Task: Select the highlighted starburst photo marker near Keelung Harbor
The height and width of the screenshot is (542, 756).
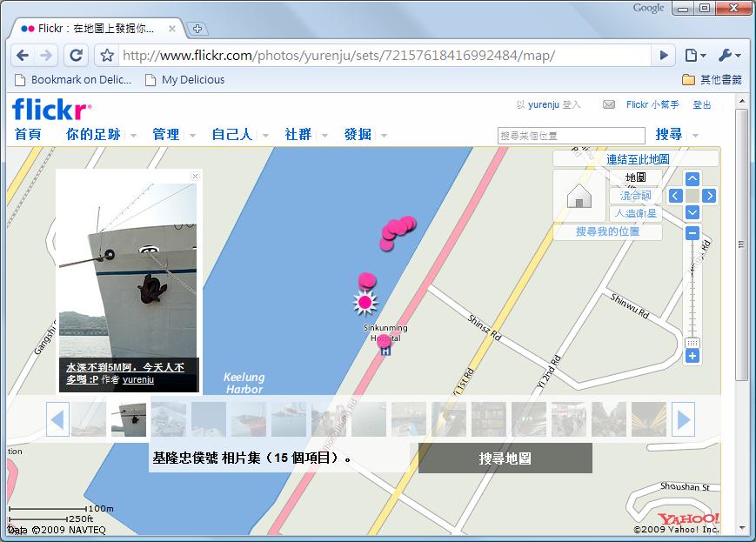Action: pos(365,301)
